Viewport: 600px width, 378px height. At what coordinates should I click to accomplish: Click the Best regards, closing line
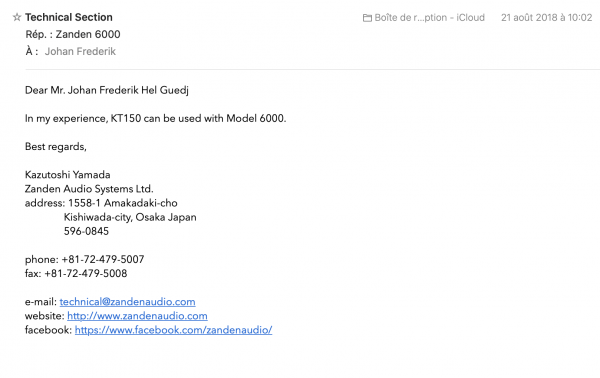point(56,147)
